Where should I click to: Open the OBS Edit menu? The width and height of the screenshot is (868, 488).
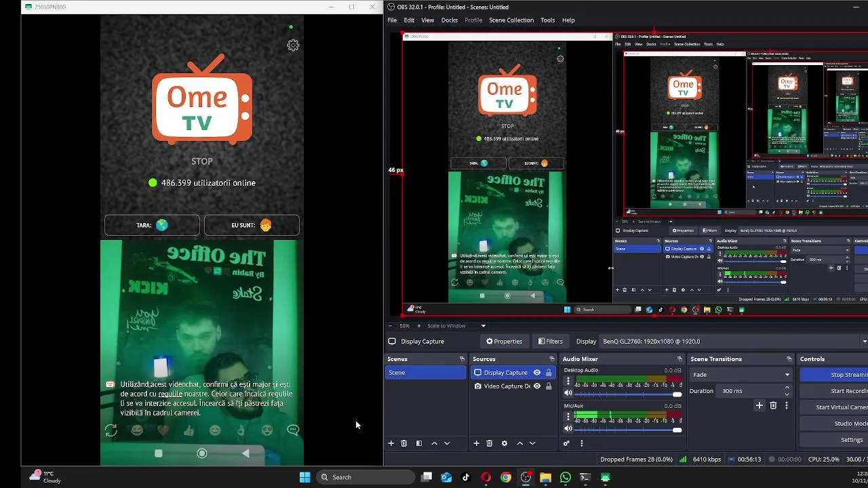409,20
